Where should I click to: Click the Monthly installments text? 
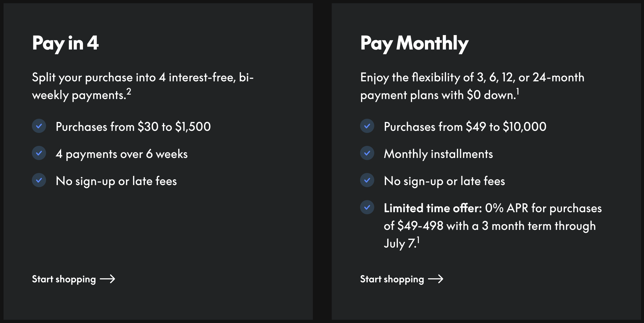point(438,154)
